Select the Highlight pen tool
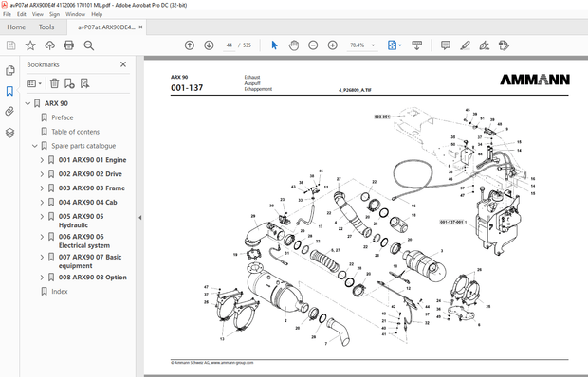Screen dimensions: 588x377 coord(465,45)
